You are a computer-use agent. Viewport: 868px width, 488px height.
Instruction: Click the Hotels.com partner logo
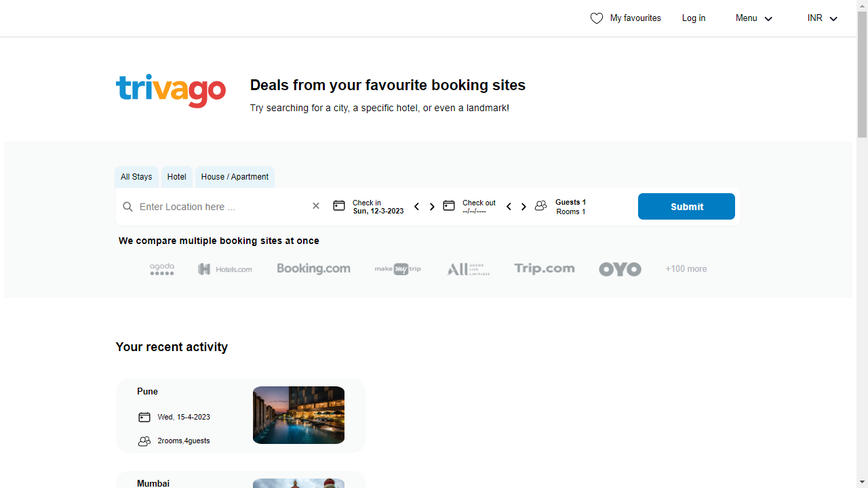[x=225, y=269]
